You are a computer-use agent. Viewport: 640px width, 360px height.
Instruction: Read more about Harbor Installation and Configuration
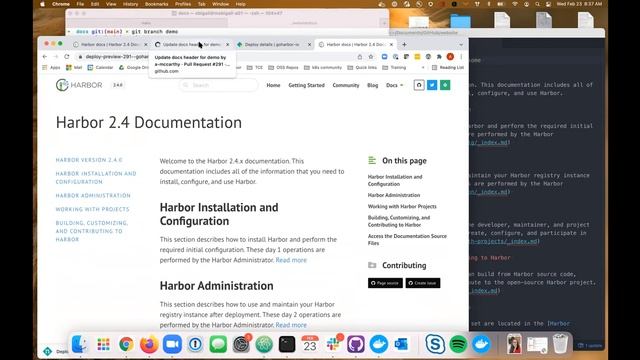(291, 260)
